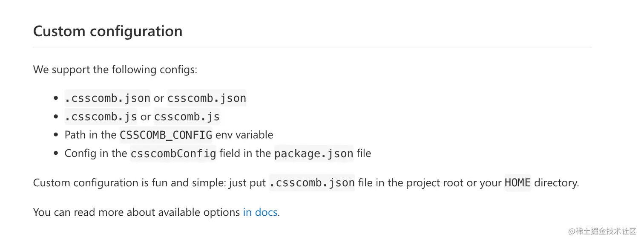Click 'csscomb.json' code without leading dot

coord(207,98)
